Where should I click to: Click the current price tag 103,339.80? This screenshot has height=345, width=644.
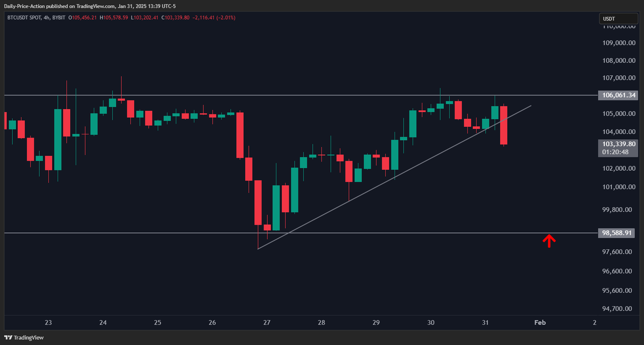[x=619, y=144]
